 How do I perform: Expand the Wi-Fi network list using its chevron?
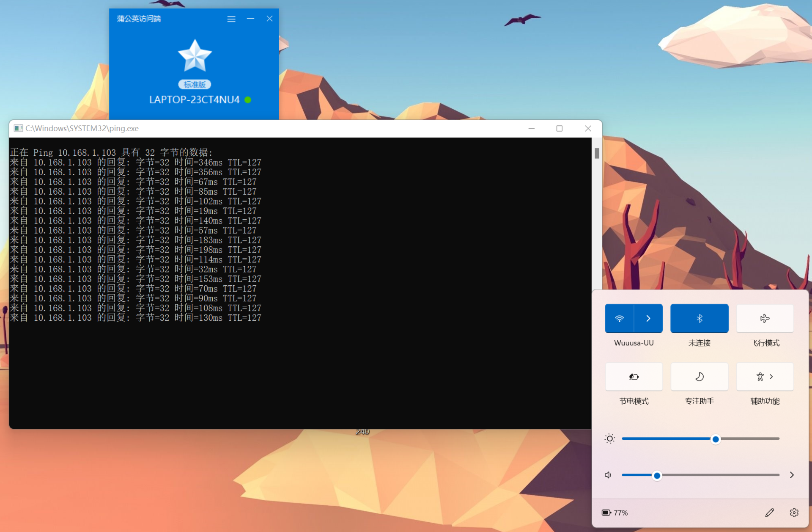[x=648, y=318]
